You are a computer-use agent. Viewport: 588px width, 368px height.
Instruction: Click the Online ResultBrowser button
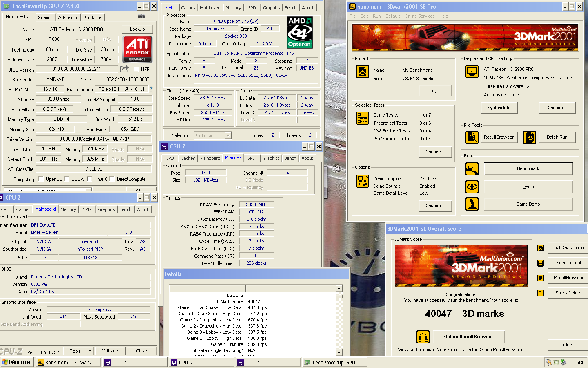(468, 337)
